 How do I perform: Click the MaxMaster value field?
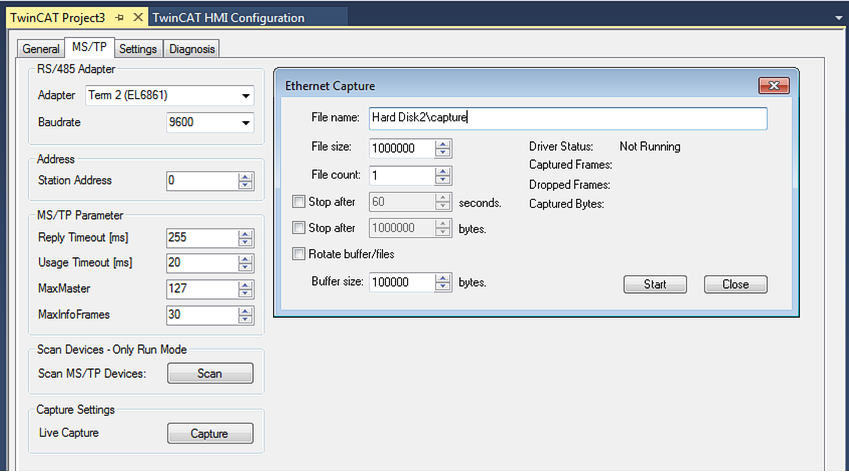(x=202, y=289)
